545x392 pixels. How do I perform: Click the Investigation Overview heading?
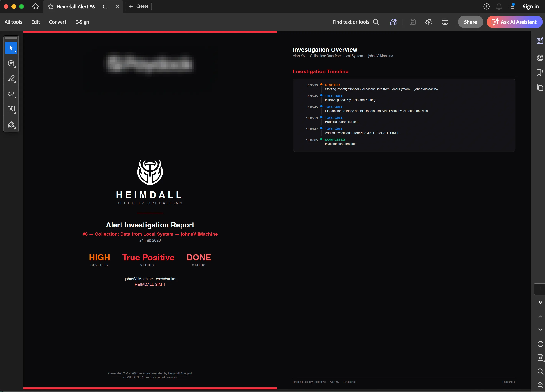pyautogui.click(x=325, y=50)
